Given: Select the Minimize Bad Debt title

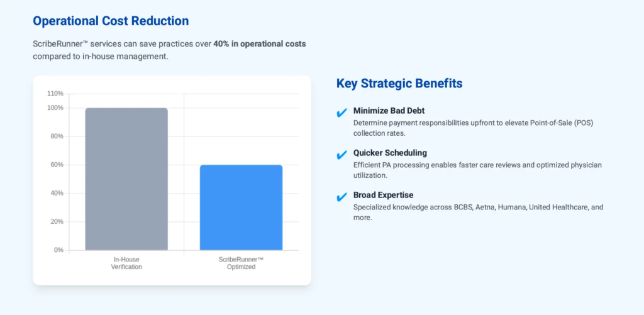Looking at the screenshot, I should [389, 111].
